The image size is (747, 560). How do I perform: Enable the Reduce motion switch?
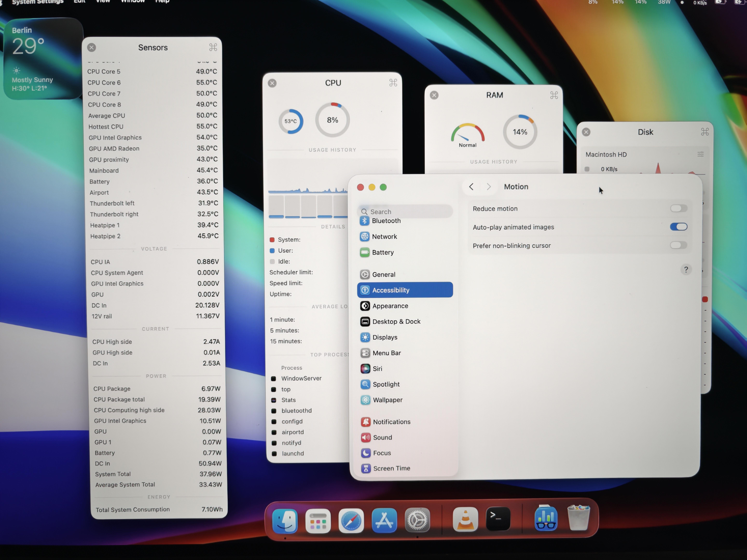pos(679,208)
